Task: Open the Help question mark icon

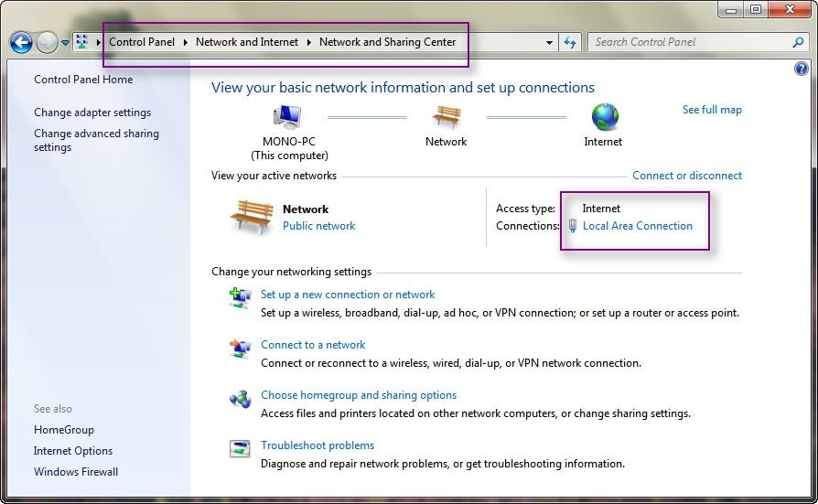Action: [802, 69]
